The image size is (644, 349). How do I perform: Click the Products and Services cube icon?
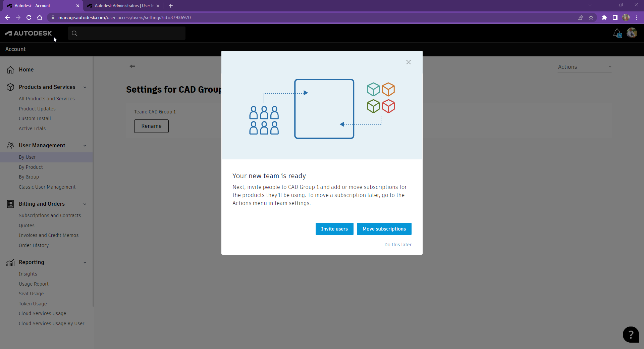[10, 87]
